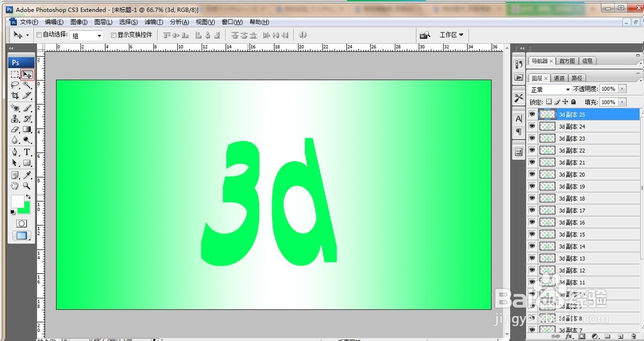The width and height of the screenshot is (644, 341).
Task: Select the Notes tool
Action: click(x=15, y=175)
